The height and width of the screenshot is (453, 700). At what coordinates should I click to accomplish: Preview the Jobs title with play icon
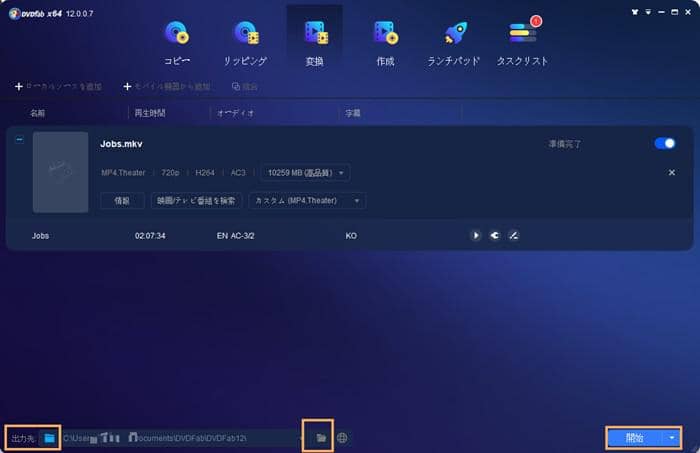[475, 235]
